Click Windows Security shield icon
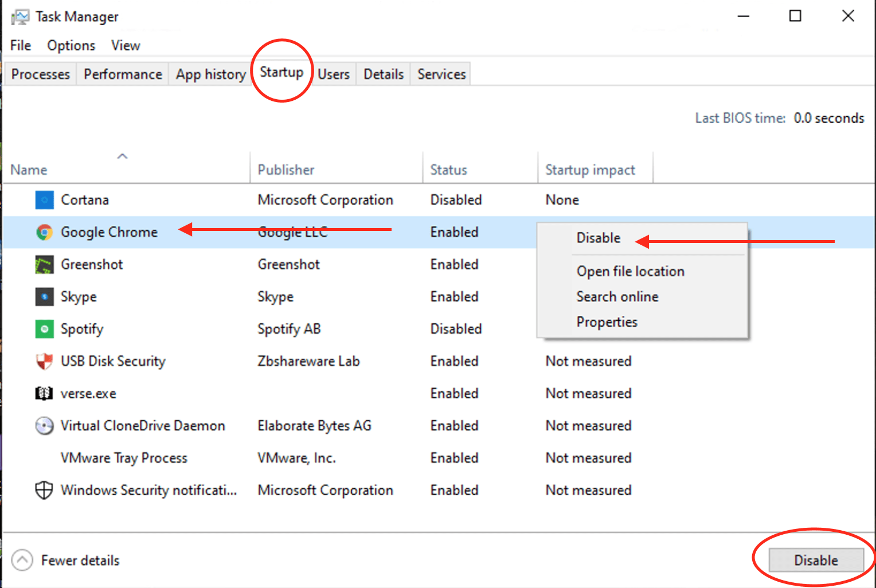The width and height of the screenshot is (876, 588). tap(44, 491)
